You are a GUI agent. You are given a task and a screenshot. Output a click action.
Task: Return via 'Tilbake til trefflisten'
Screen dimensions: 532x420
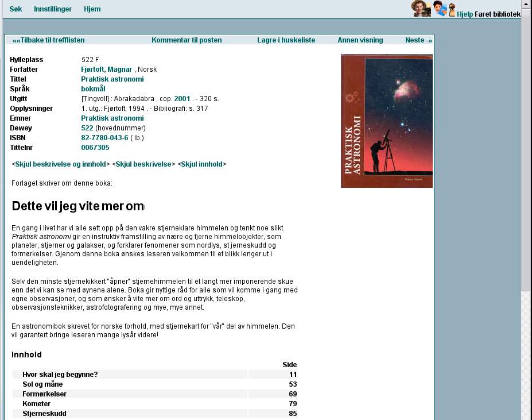(47, 40)
